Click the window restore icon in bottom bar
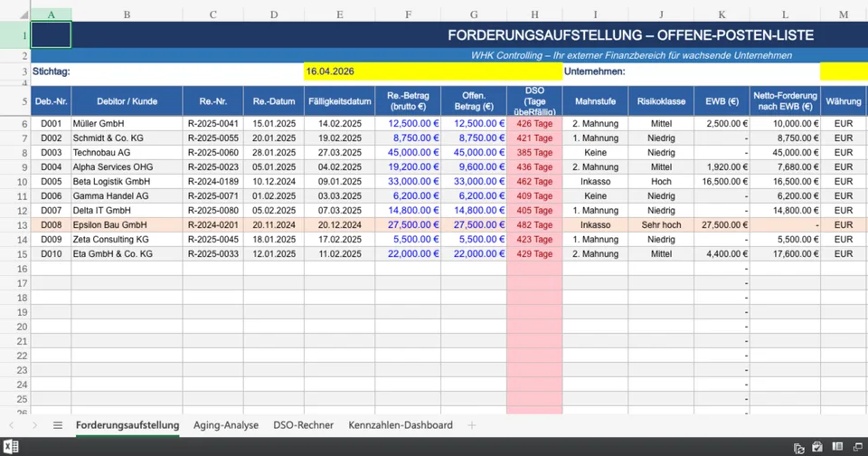Screen dimensions: 868x456 click(857, 447)
